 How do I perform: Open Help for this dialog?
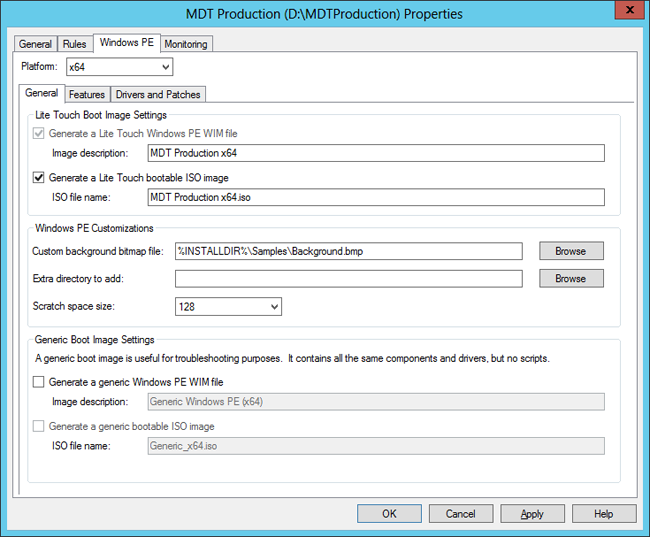coord(603,513)
